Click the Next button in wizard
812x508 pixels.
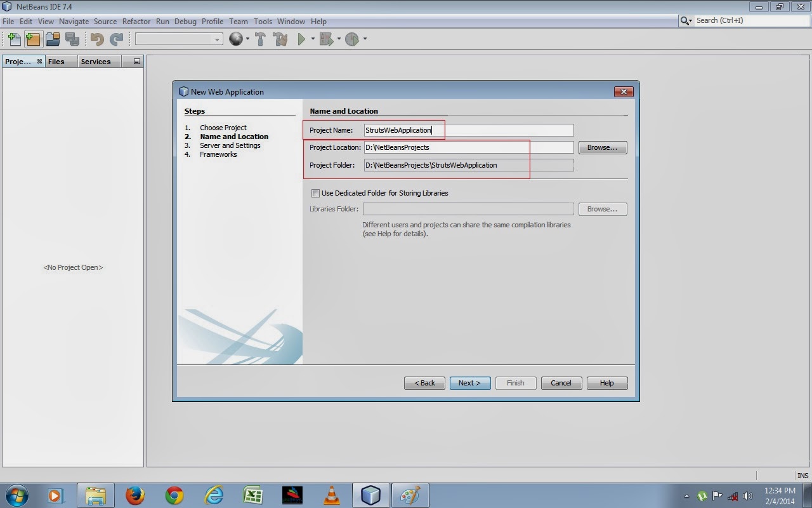pyautogui.click(x=470, y=383)
